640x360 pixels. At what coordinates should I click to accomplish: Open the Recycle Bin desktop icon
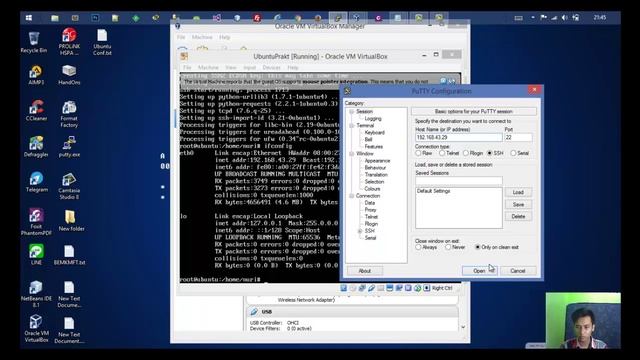coord(34,42)
